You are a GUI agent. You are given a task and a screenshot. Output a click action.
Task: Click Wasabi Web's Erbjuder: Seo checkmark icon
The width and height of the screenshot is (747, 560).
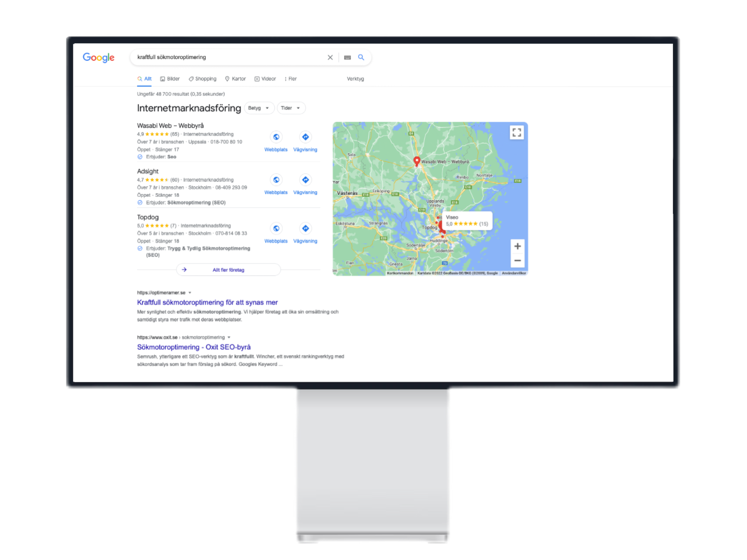[x=140, y=157]
